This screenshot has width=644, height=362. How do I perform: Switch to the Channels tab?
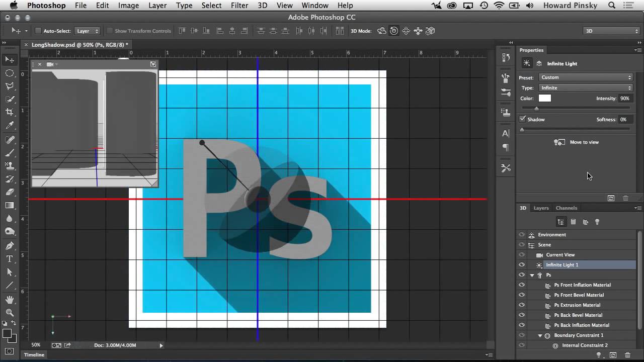tap(567, 208)
